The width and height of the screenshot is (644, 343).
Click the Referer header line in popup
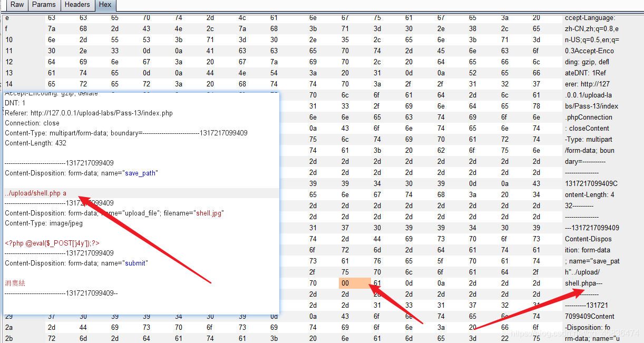(89, 113)
